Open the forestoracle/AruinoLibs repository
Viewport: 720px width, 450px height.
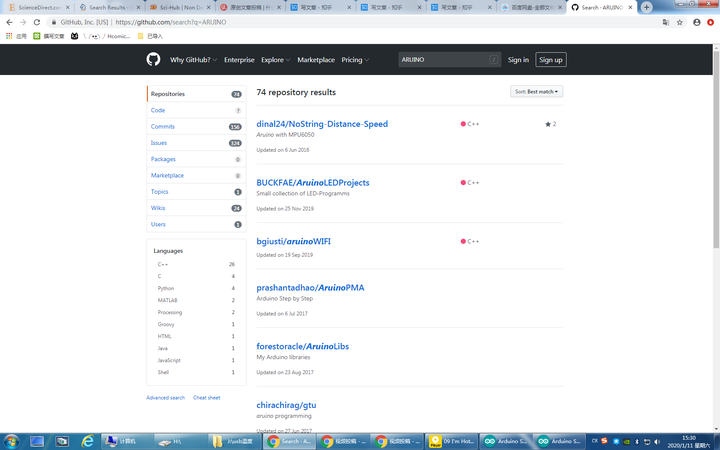click(303, 347)
